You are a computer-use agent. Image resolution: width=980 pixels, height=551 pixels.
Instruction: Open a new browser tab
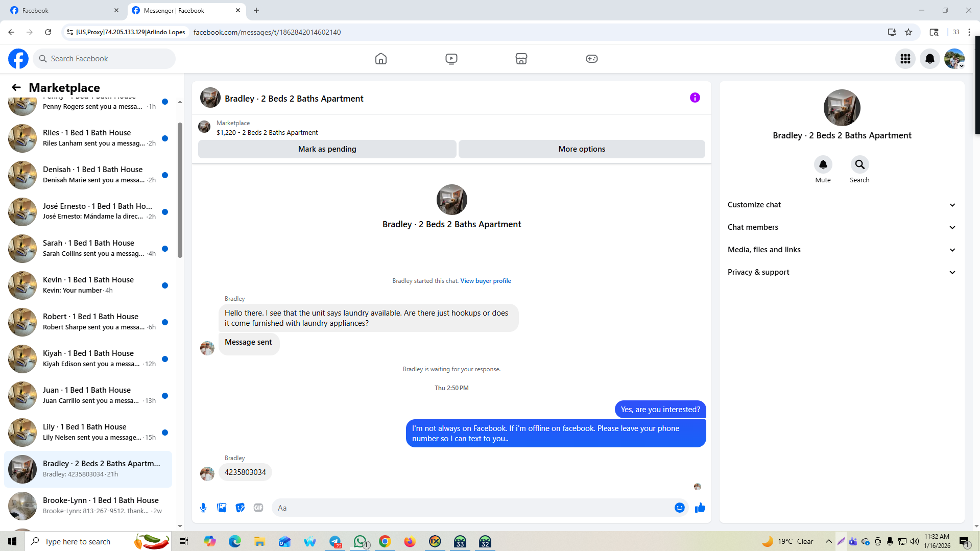(256, 10)
